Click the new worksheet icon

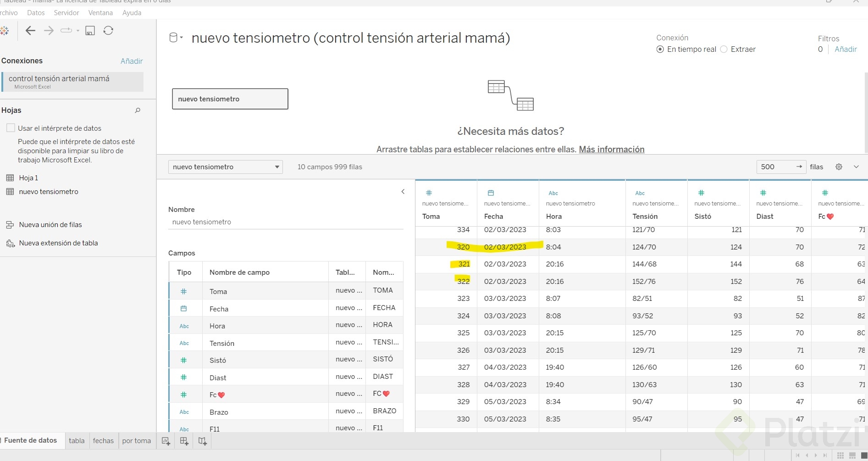(166, 441)
